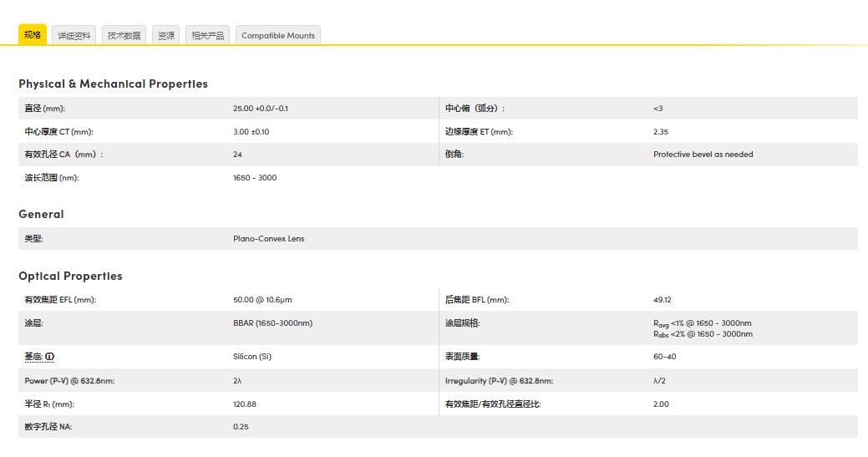Click the Optical Properties heading

coord(70,276)
